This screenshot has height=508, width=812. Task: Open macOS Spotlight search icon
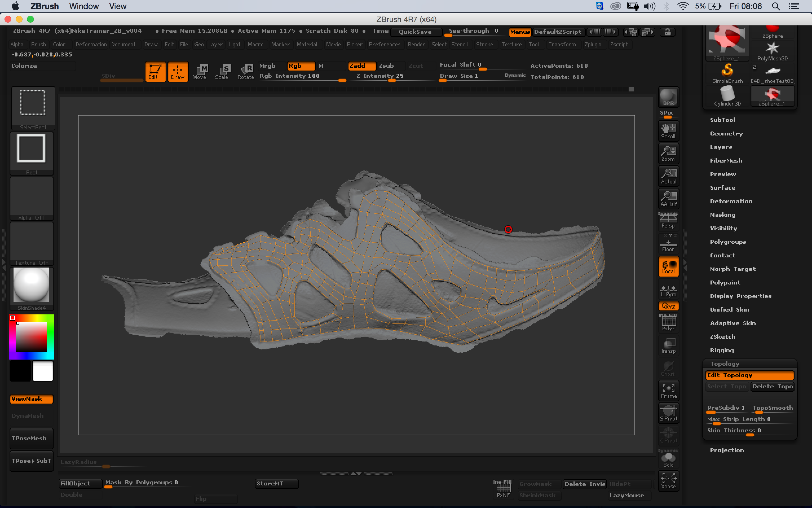(775, 6)
